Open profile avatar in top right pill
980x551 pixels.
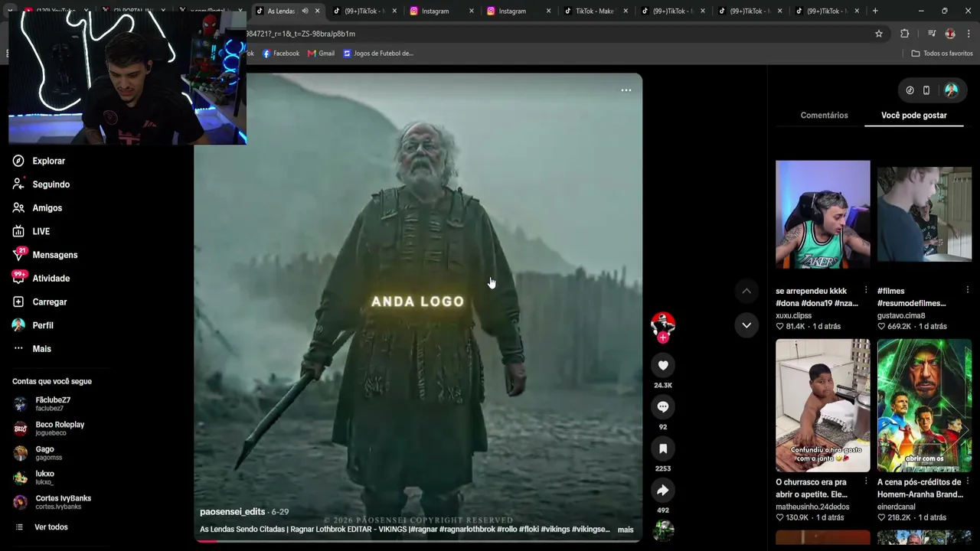point(951,90)
